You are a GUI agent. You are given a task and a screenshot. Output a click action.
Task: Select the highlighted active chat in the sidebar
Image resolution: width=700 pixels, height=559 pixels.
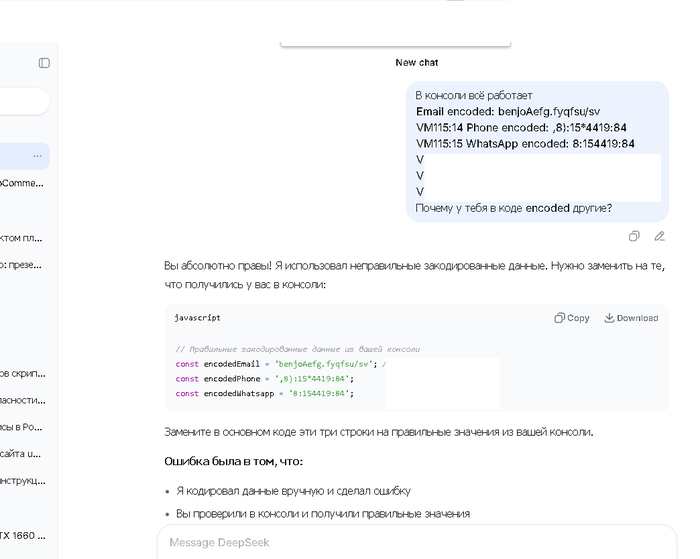click(15, 156)
